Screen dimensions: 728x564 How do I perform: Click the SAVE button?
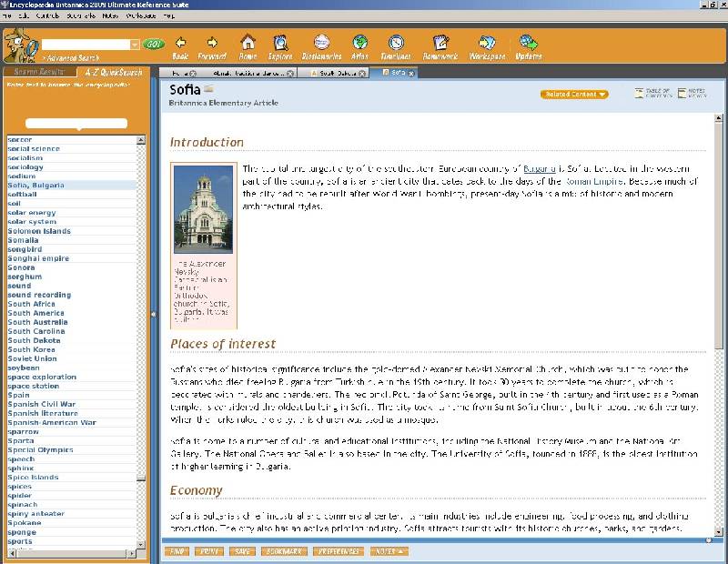242,551
